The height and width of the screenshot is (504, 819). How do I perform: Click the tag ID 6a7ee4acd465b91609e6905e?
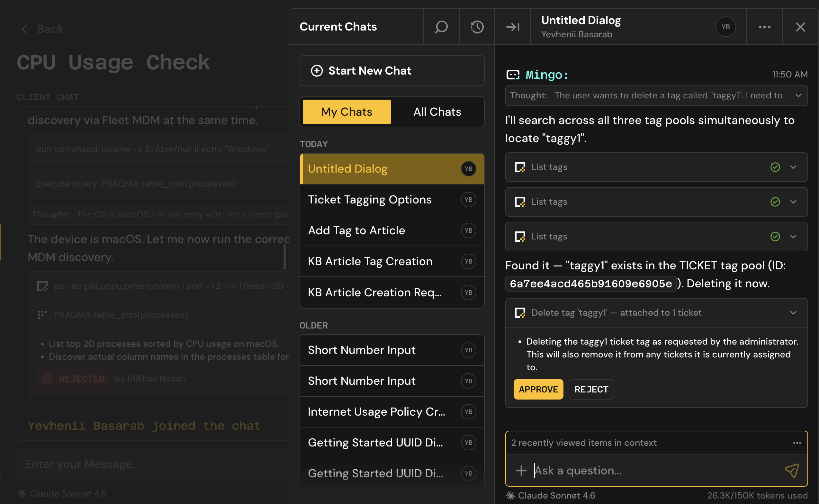[591, 284]
